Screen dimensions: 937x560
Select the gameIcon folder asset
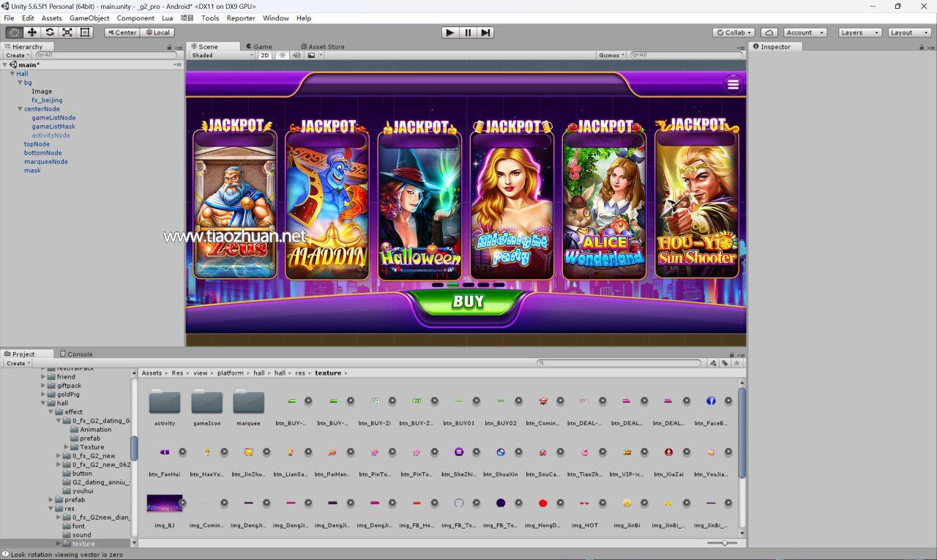(x=206, y=408)
